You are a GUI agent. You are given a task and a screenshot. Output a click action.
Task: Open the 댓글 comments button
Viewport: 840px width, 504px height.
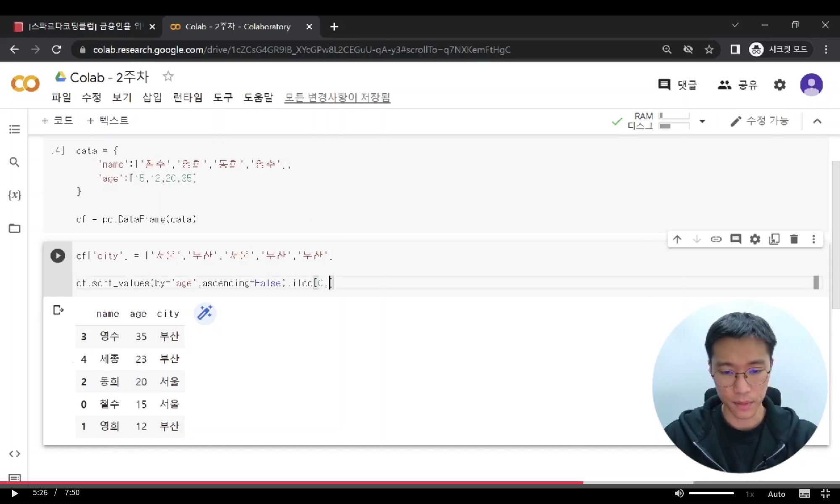click(x=677, y=85)
